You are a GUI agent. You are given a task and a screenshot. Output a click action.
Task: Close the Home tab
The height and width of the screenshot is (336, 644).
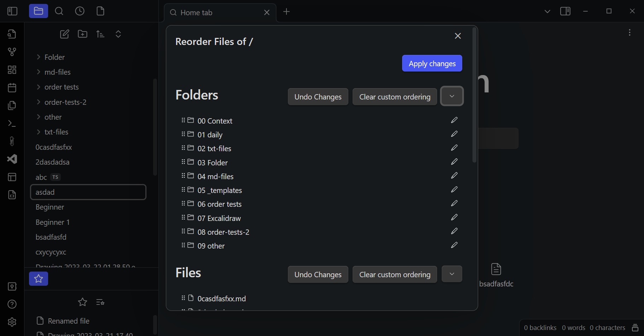(267, 13)
